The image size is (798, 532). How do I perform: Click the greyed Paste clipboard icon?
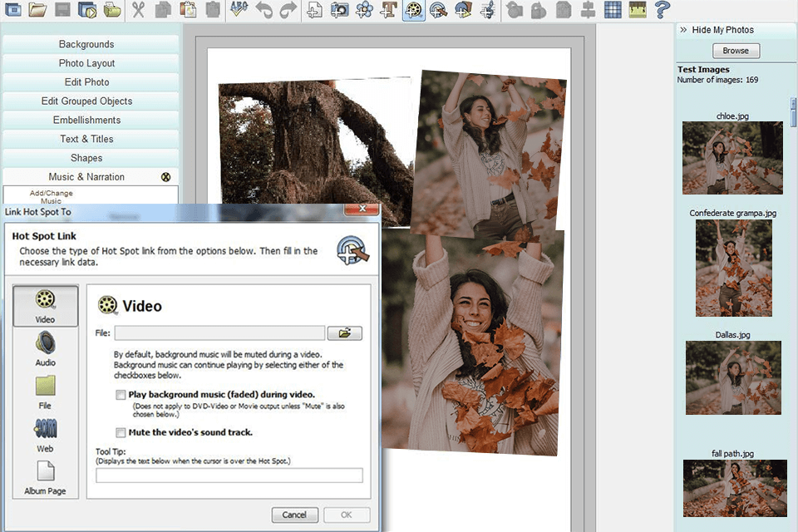(x=213, y=9)
